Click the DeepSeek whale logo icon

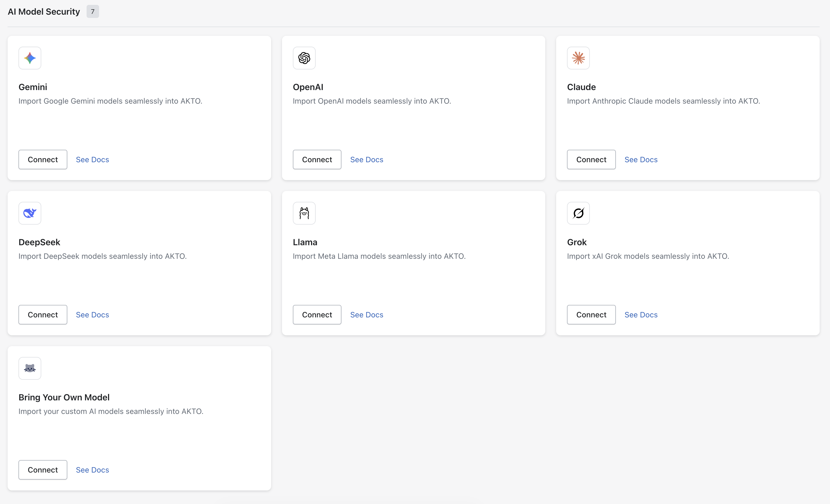coord(30,213)
